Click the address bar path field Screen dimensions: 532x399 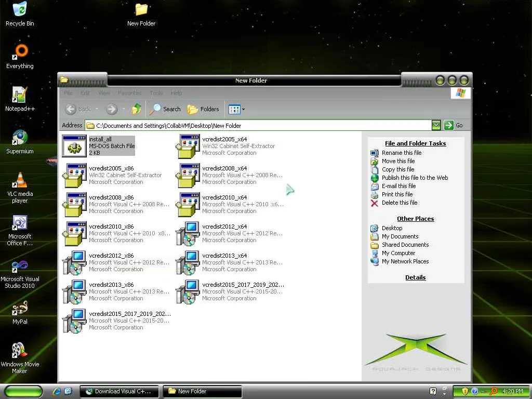click(x=258, y=126)
